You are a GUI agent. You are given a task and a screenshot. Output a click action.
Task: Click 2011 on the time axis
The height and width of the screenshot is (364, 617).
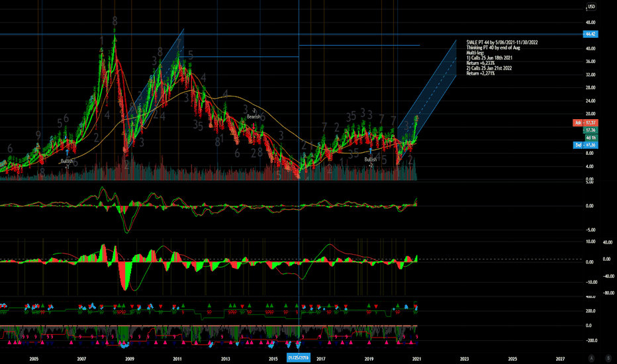pyautogui.click(x=177, y=359)
